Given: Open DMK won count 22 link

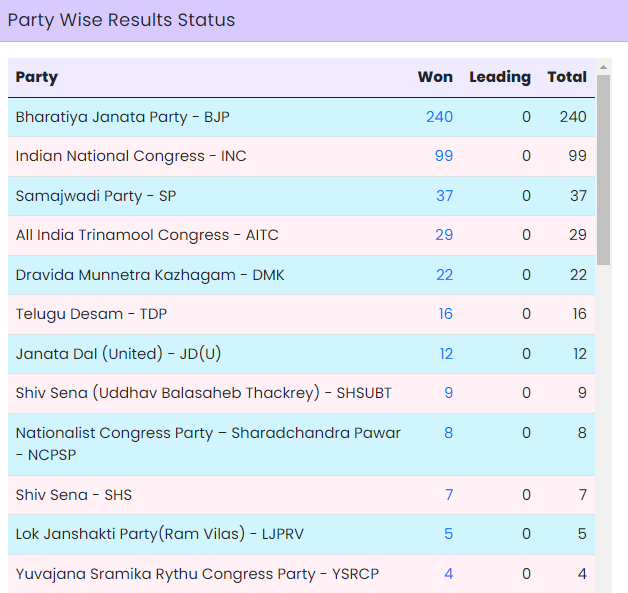Looking at the screenshot, I should (x=444, y=275).
